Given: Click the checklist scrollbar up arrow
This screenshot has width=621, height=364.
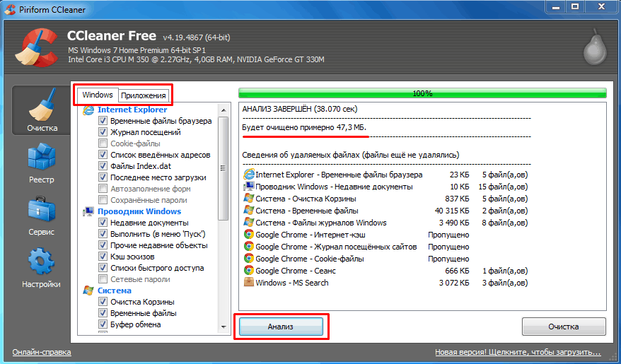Looking at the screenshot, I should 224,110.
